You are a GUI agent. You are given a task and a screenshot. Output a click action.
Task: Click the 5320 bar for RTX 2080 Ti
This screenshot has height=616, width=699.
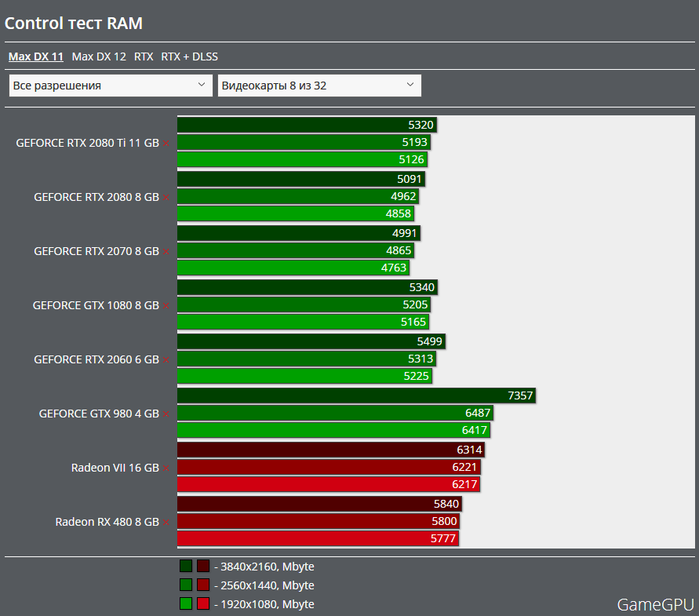click(x=307, y=125)
